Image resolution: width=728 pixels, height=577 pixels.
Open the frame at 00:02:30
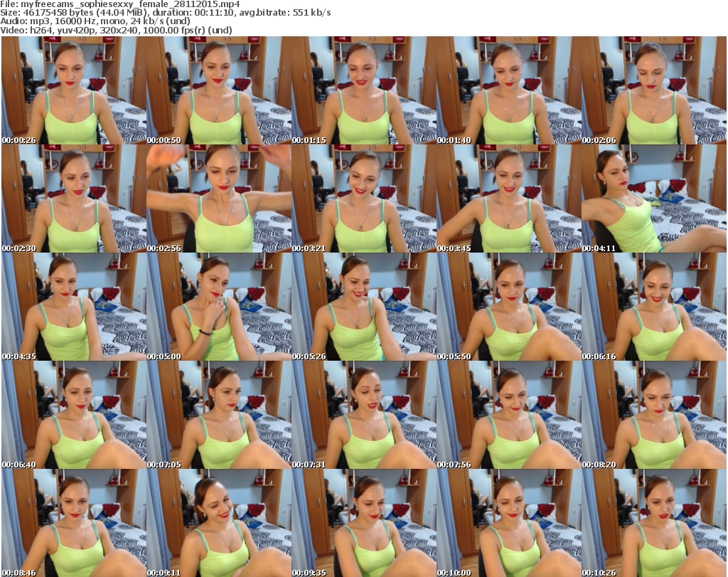pos(74,198)
